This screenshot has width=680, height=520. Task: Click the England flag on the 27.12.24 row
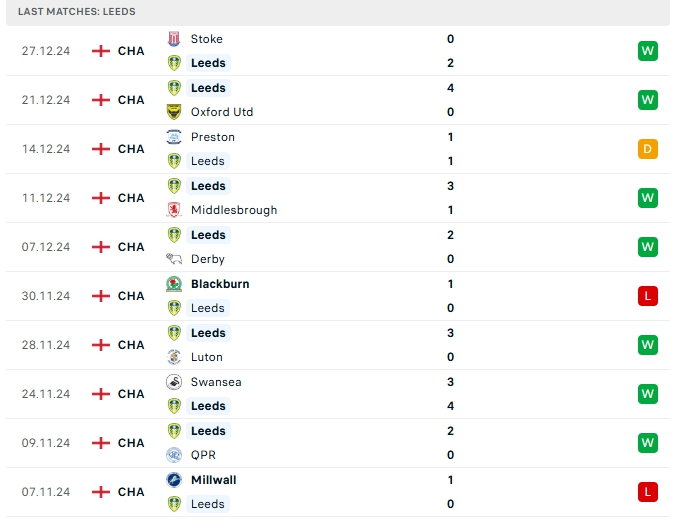tap(100, 51)
